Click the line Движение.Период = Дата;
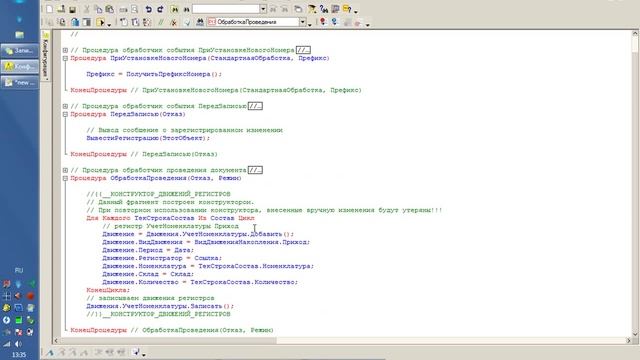This screenshot has width=640, height=360. (x=148, y=250)
